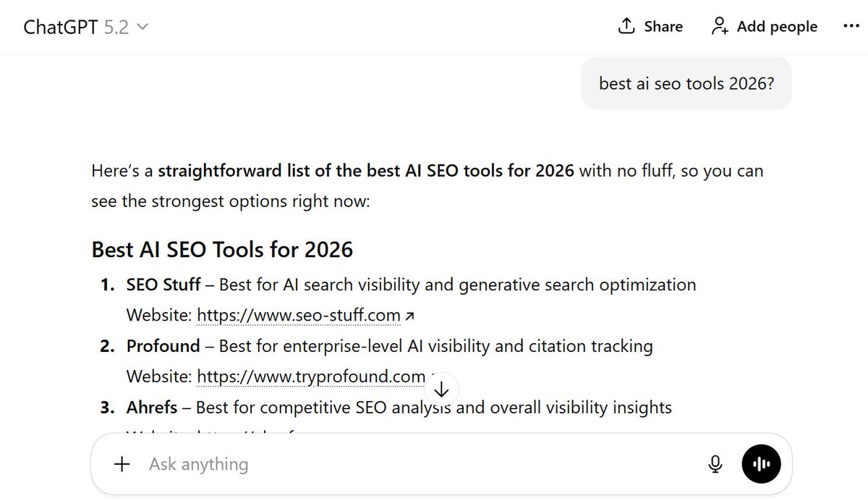Click the "Best AI SEO Tools for 2026" heading
Screen dimensions: 868x501
(x=222, y=250)
